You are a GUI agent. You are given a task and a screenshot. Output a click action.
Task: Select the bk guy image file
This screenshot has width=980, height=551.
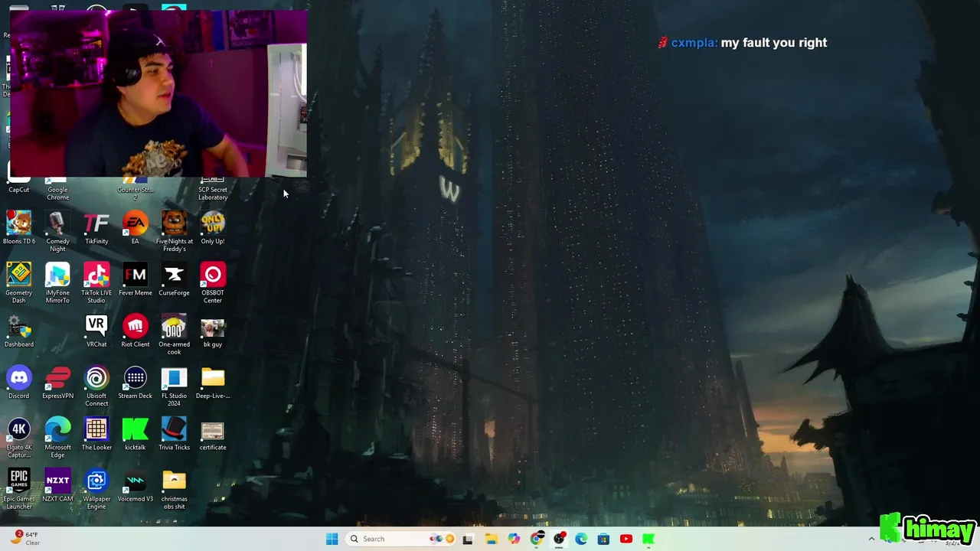click(x=213, y=331)
